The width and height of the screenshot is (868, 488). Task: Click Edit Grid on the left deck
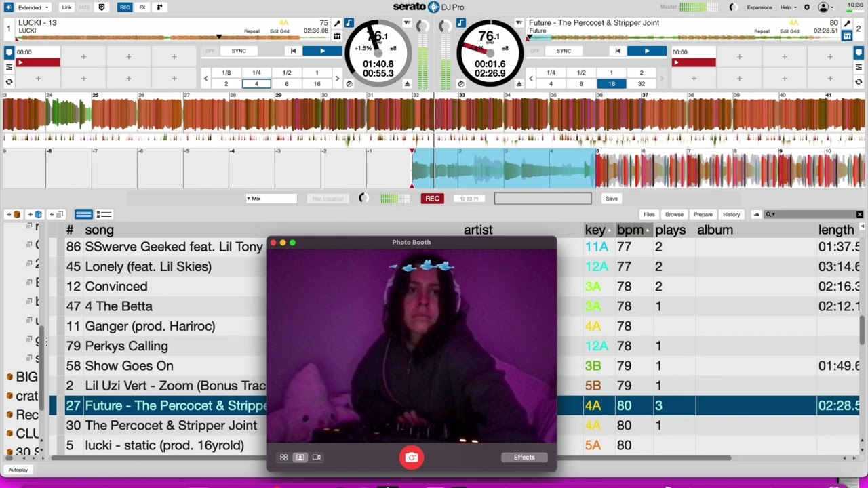pyautogui.click(x=279, y=31)
